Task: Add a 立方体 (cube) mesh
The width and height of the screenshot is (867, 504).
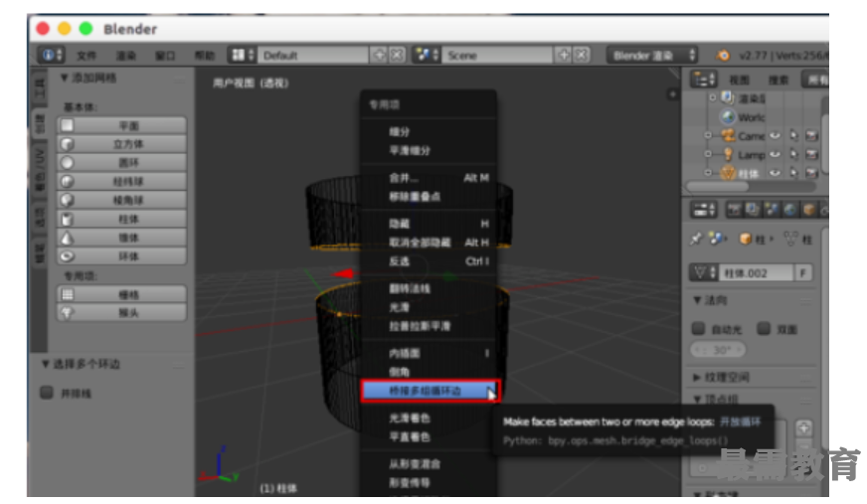Action: coord(121,144)
